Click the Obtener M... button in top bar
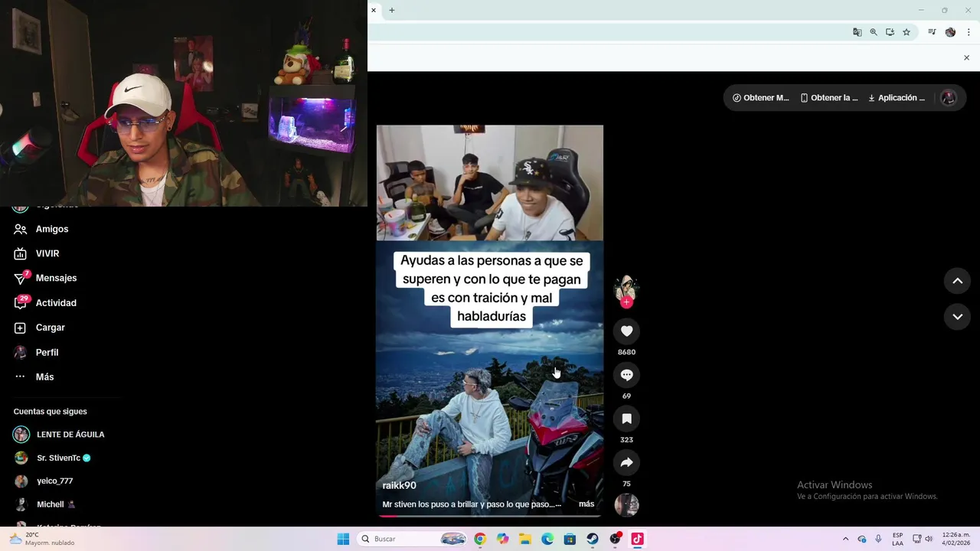This screenshot has width=980, height=551. (760, 98)
